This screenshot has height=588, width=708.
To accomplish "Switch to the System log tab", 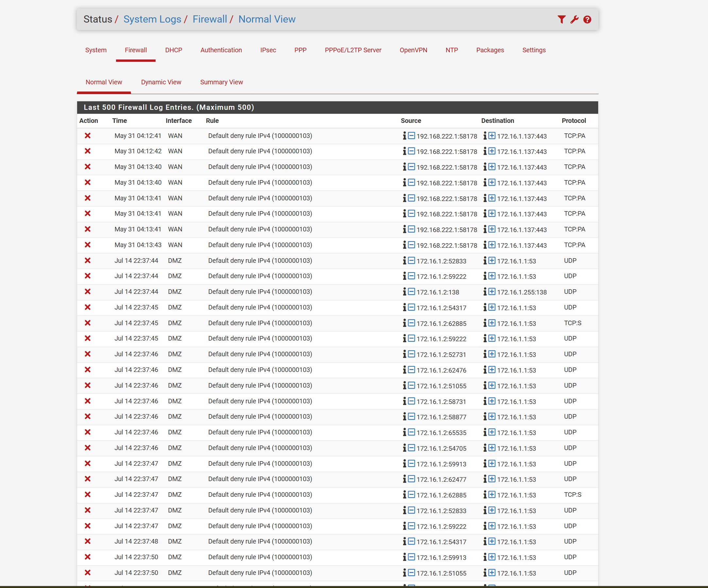I will click(96, 50).
